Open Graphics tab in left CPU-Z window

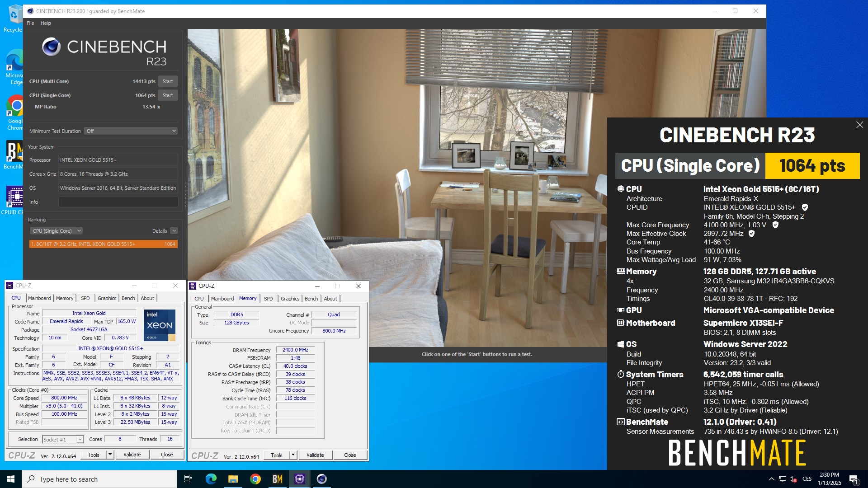(107, 298)
